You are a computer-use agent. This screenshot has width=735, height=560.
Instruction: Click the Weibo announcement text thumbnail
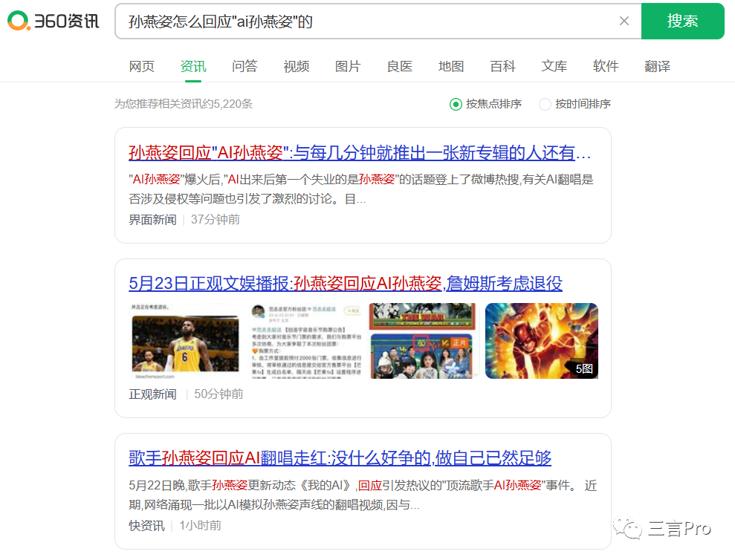pyautogui.click(x=305, y=341)
